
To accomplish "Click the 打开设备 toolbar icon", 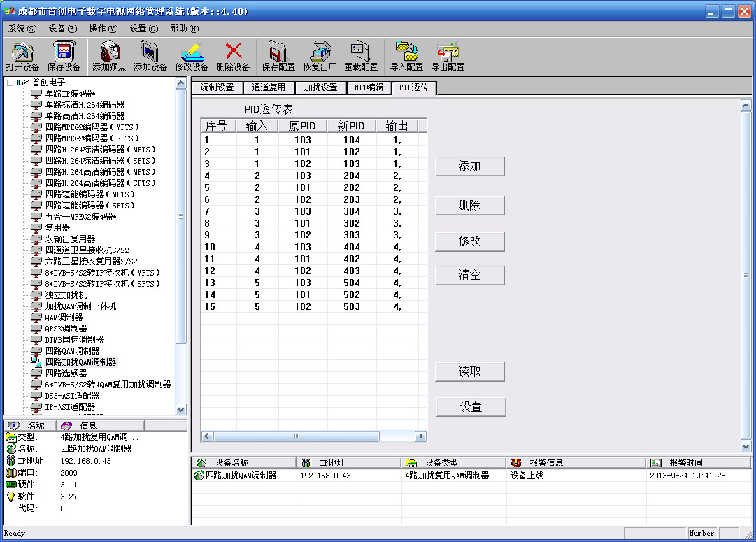I will coord(22,52).
